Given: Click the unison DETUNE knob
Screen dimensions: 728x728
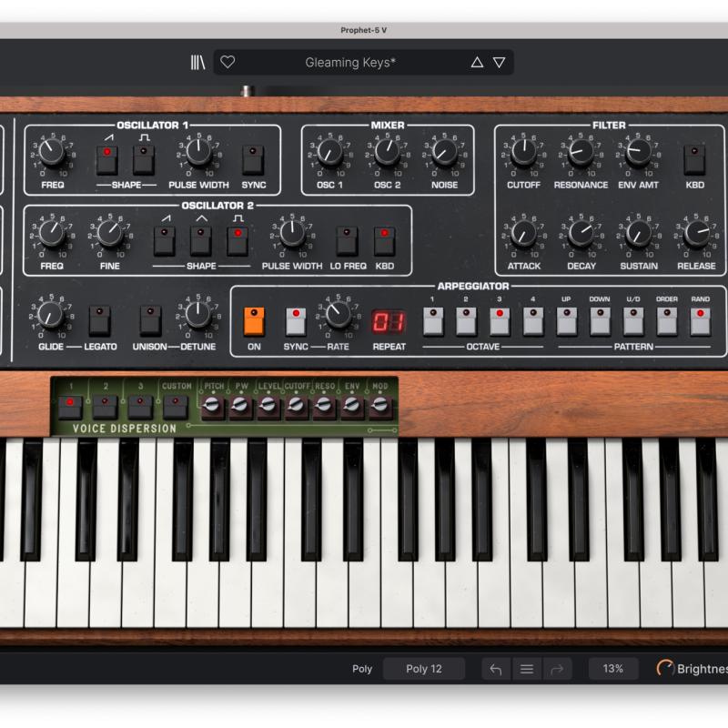Looking at the screenshot, I should click(x=197, y=314).
